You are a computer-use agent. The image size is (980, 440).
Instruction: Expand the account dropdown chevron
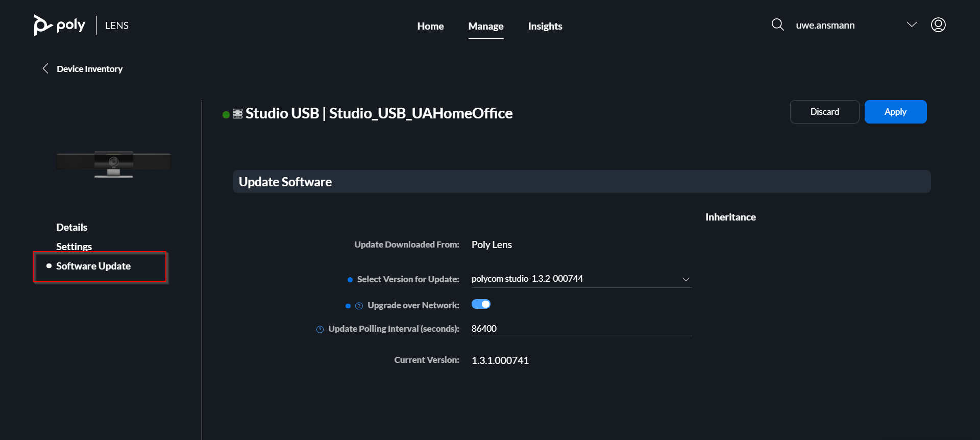click(x=912, y=25)
